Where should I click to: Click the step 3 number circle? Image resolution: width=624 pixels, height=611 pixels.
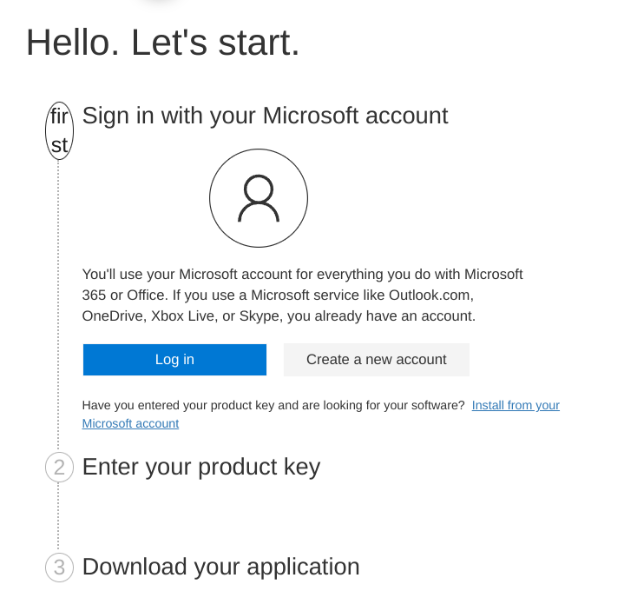click(x=59, y=567)
